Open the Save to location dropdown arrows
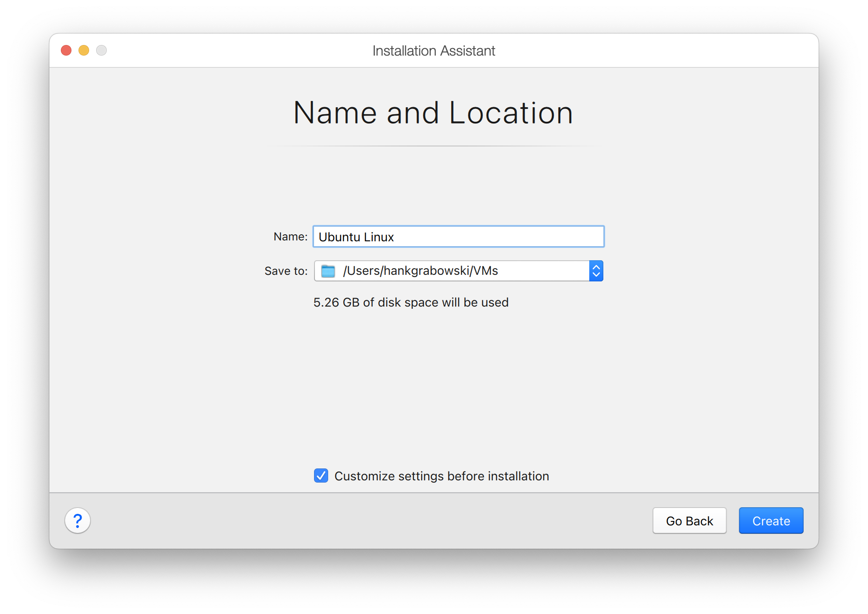The height and width of the screenshot is (614, 868). tap(596, 271)
